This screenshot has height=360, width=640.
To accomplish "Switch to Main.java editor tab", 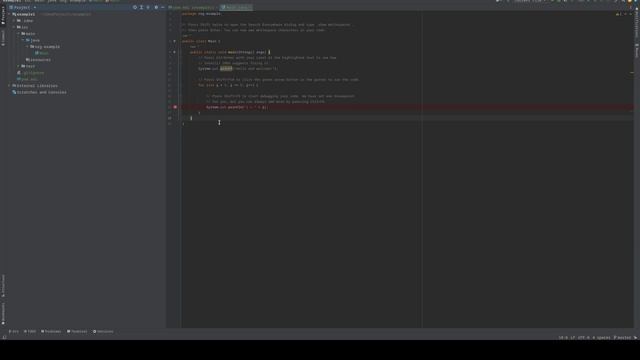I will click(x=236, y=7).
